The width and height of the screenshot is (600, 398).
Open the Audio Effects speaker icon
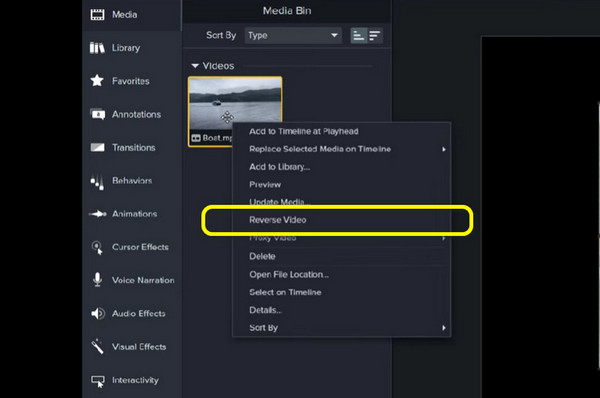[98, 313]
